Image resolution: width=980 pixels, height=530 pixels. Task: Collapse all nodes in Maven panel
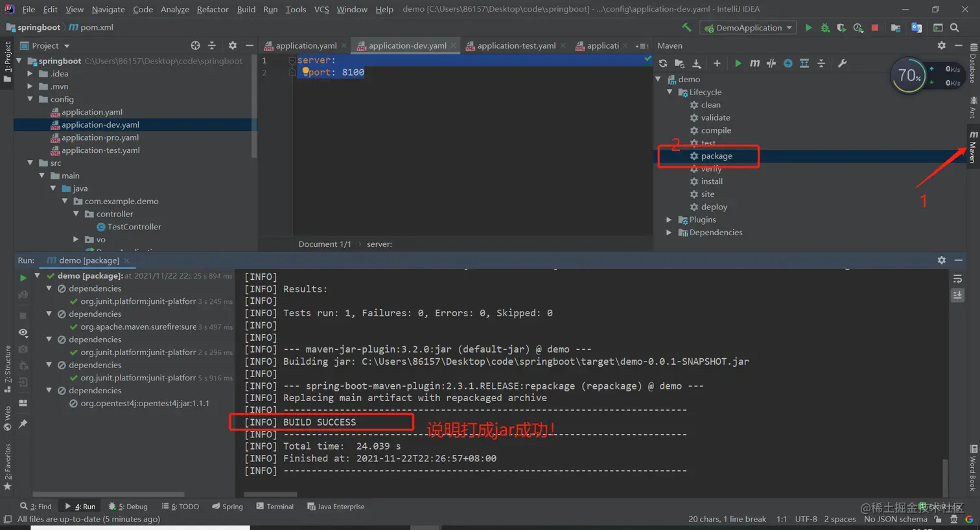click(821, 63)
